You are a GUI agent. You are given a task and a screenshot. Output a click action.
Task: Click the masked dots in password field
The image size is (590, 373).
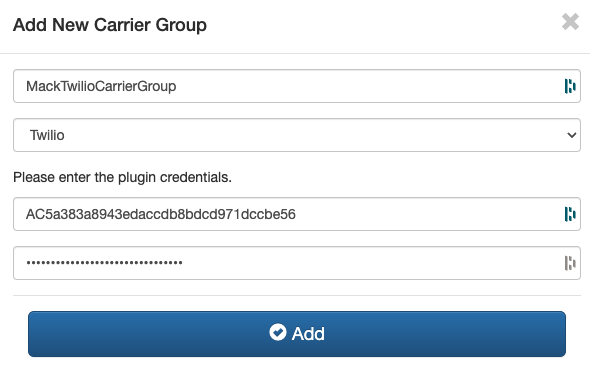click(x=104, y=263)
